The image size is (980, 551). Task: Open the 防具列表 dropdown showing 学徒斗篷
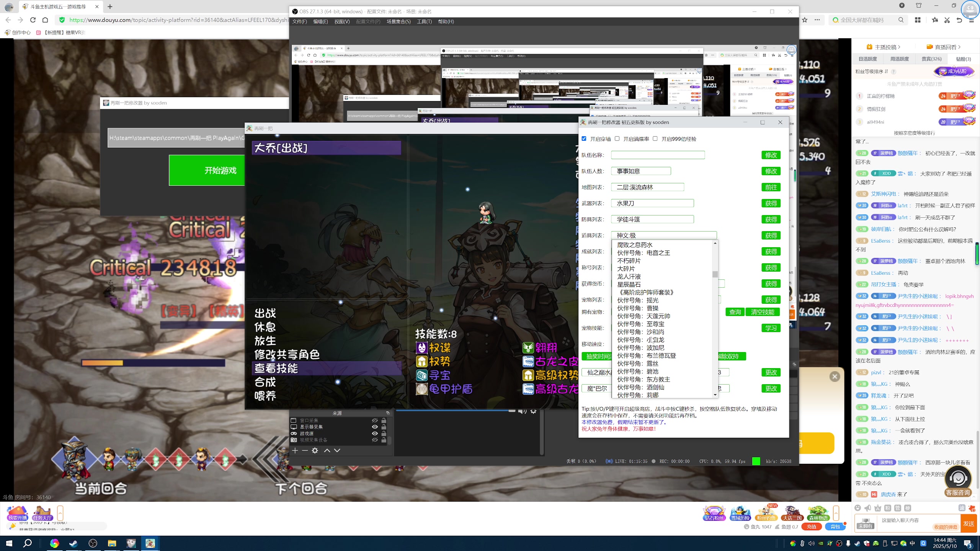652,219
